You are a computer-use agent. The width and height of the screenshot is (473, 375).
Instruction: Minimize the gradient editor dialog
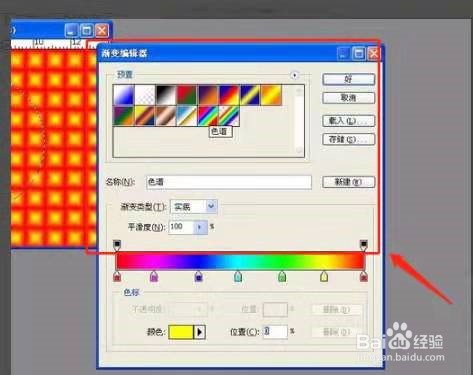point(344,54)
